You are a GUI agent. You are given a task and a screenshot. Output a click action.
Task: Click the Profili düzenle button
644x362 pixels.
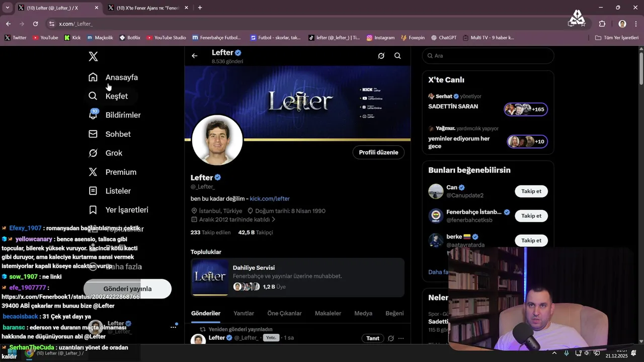coord(378,152)
